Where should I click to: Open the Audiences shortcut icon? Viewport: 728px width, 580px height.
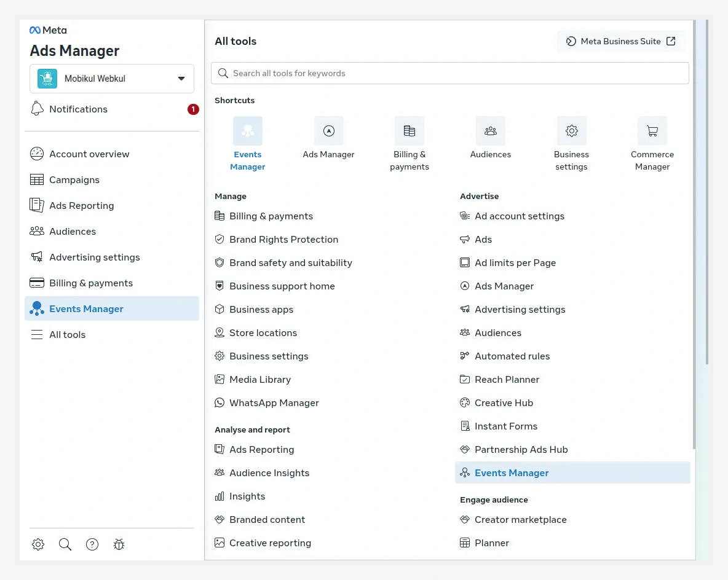click(490, 131)
